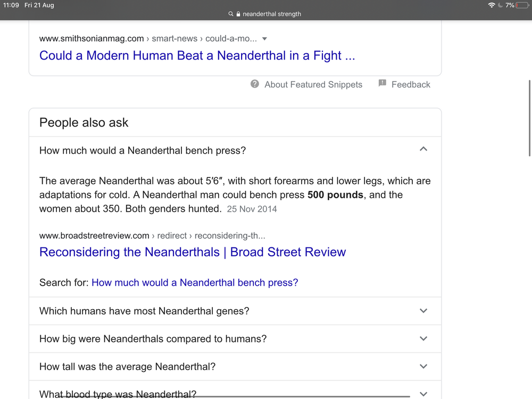Click the Feedback exclamation icon
This screenshot has height=399, width=532.
[382, 84]
